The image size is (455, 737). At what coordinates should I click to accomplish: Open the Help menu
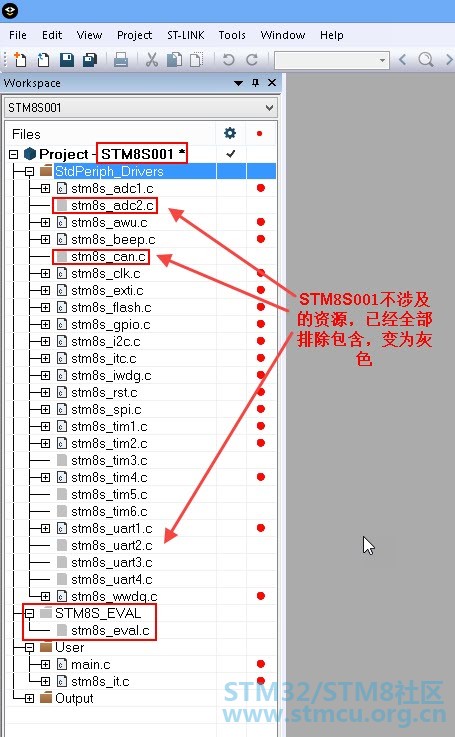click(x=331, y=35)
